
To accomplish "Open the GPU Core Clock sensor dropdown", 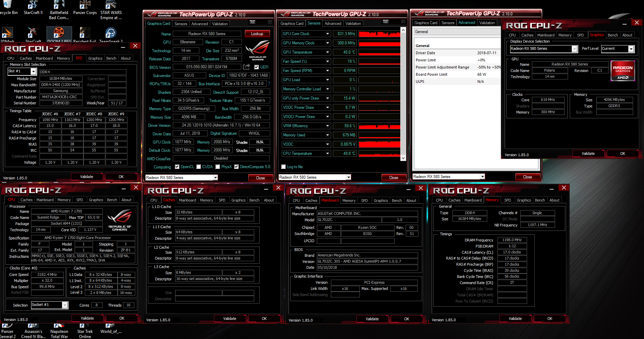I will (327, 34).
